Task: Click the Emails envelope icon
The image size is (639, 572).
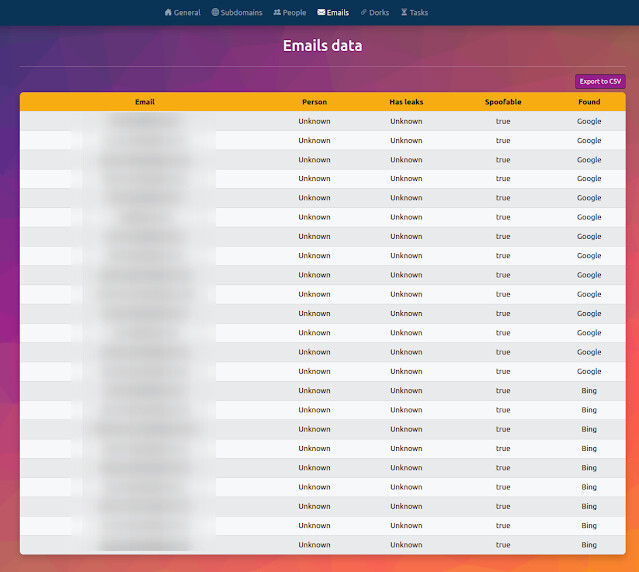Action: click(321, 13)
